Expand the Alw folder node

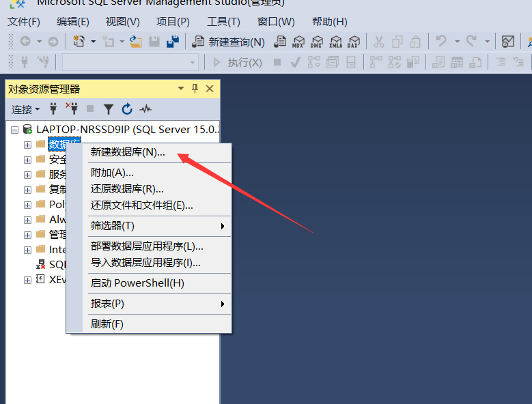(27, 220)
